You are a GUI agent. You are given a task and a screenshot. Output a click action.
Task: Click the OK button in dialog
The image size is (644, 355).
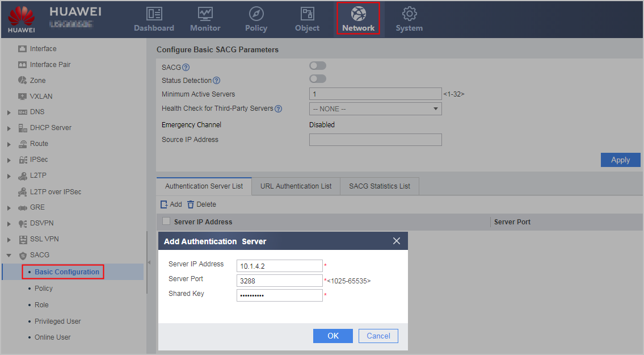point(333,336)
